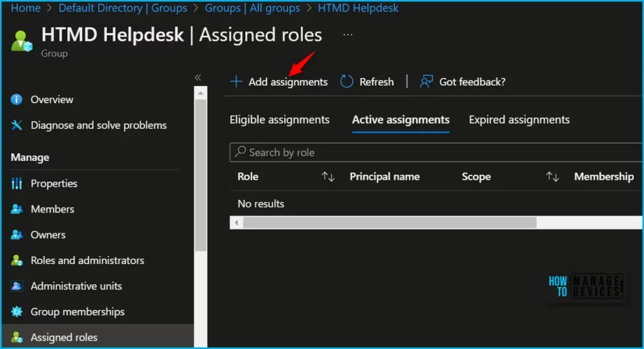Go to Home breadcrumb
644x349 pixels.
[x=25, y=8]
